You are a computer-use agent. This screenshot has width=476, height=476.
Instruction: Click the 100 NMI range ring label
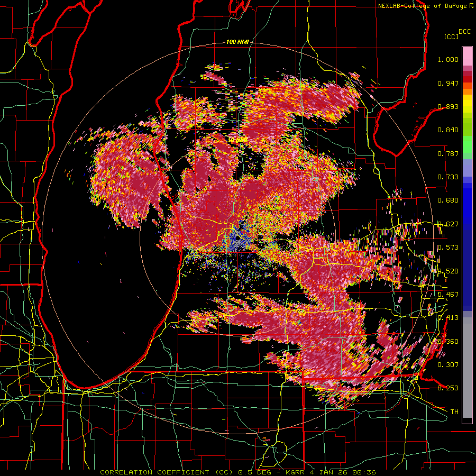[237, 42]
